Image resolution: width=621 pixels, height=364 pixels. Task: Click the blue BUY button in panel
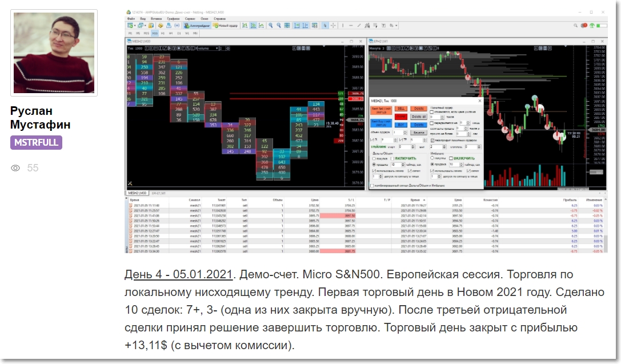pyautogui.click(x=401, y=125)
